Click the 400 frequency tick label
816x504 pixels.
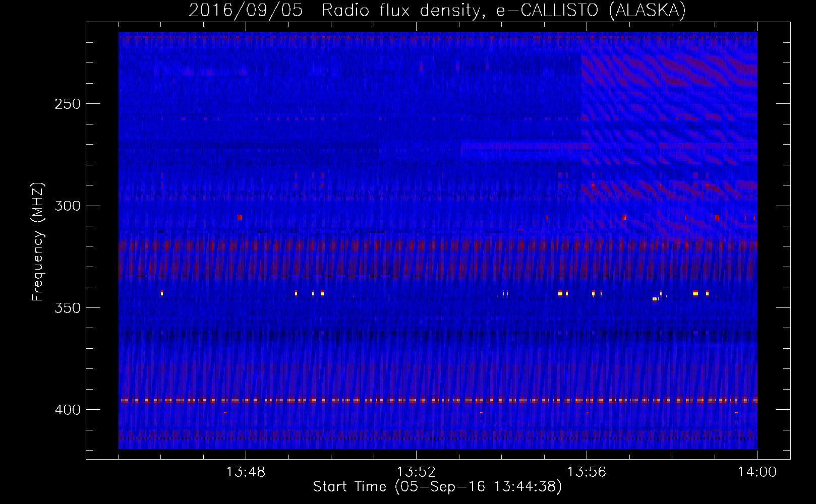pos(68,410)
